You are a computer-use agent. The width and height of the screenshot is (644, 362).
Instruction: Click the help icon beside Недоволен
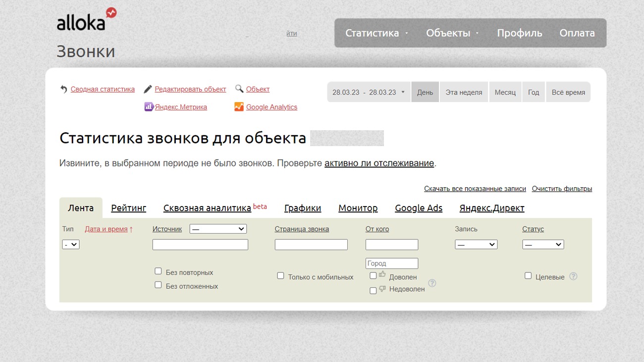(432, 283)
